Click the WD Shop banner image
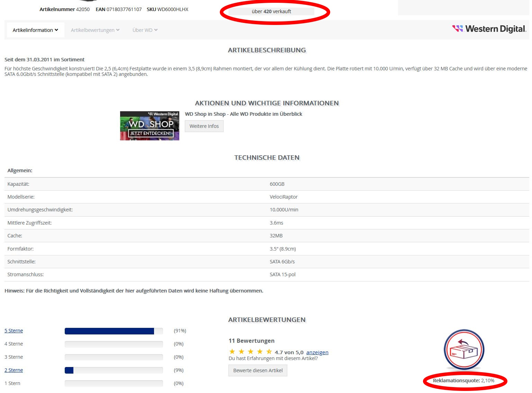 [150, 126]
